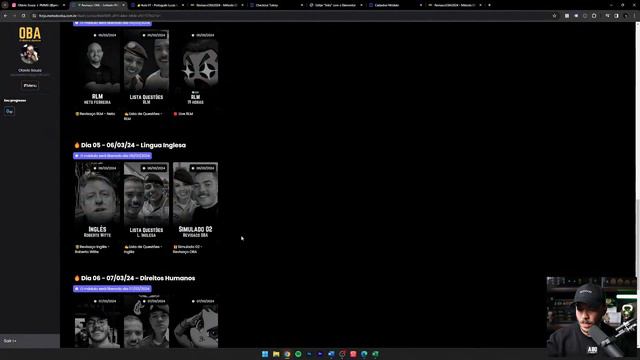The width and height of the screenshot is (640, 360).
Task: Click the purple release badge under Dia 05
Action: (x=112, y=156)
